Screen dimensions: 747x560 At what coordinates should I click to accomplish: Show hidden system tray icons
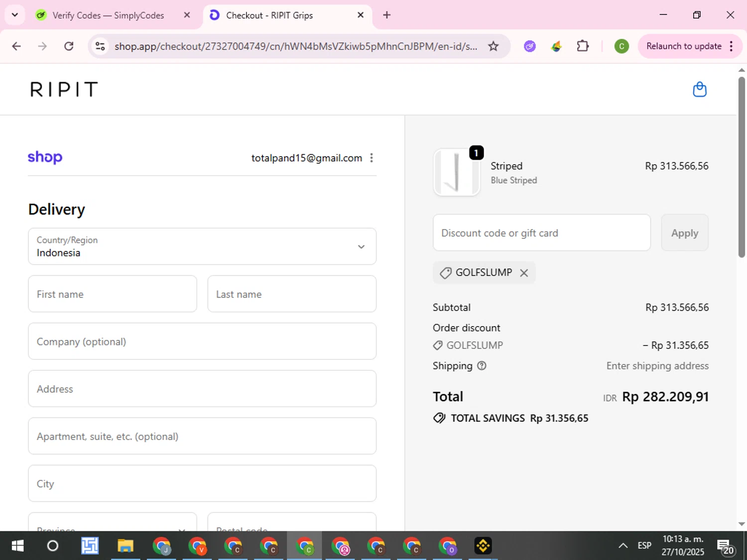[622, 546]
